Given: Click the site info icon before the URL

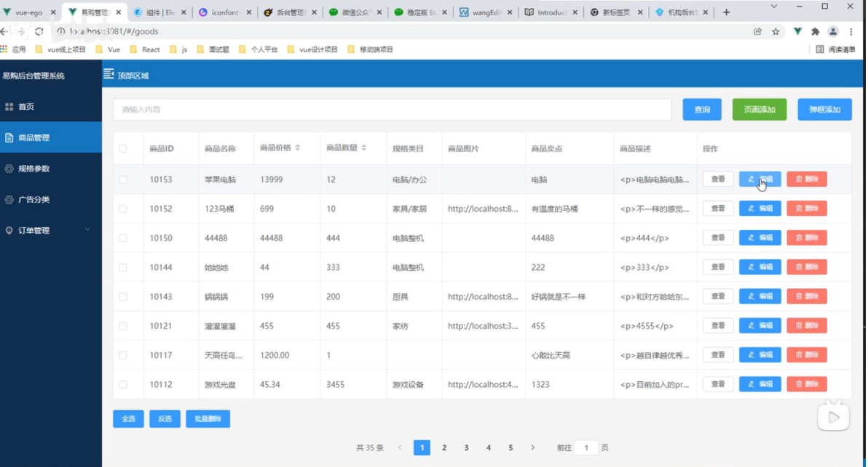Looking at the screenshot, I should tap(61, 31).
